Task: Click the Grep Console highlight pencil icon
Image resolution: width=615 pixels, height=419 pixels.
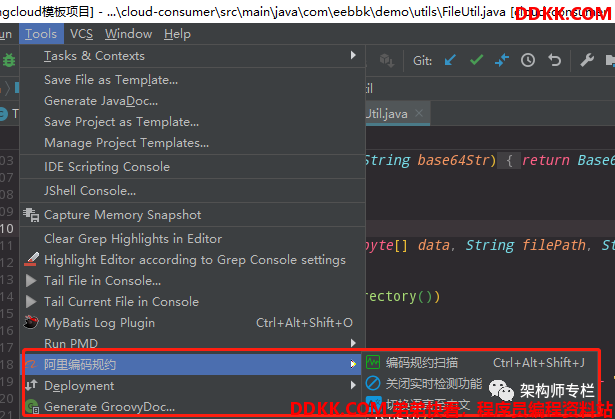Action: (31, 259)
